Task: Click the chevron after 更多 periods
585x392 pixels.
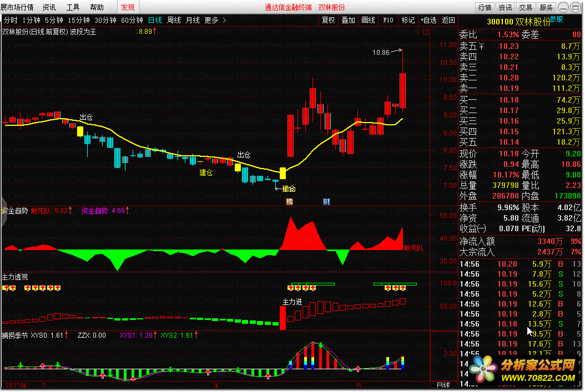Action: point(224,20)
